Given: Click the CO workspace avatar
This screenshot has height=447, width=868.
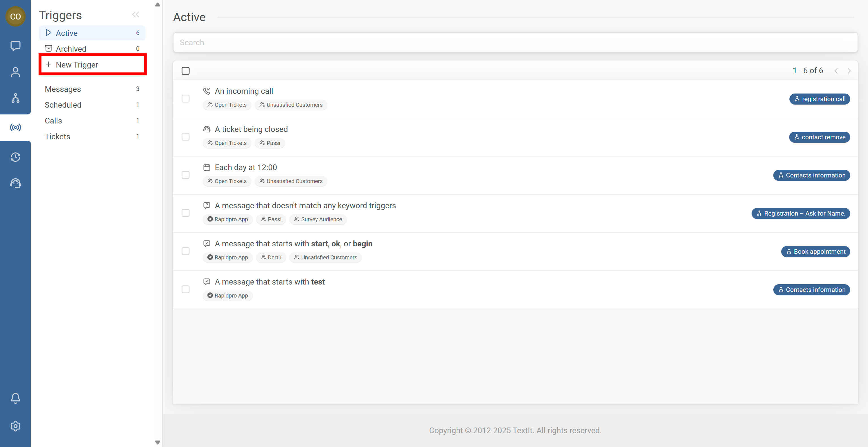Looking at the screenshot, I should (x=15, y=16).
